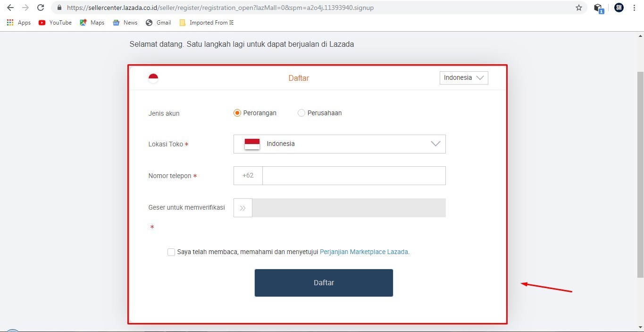Bookmark this page with the star icon

coord(579,8)
